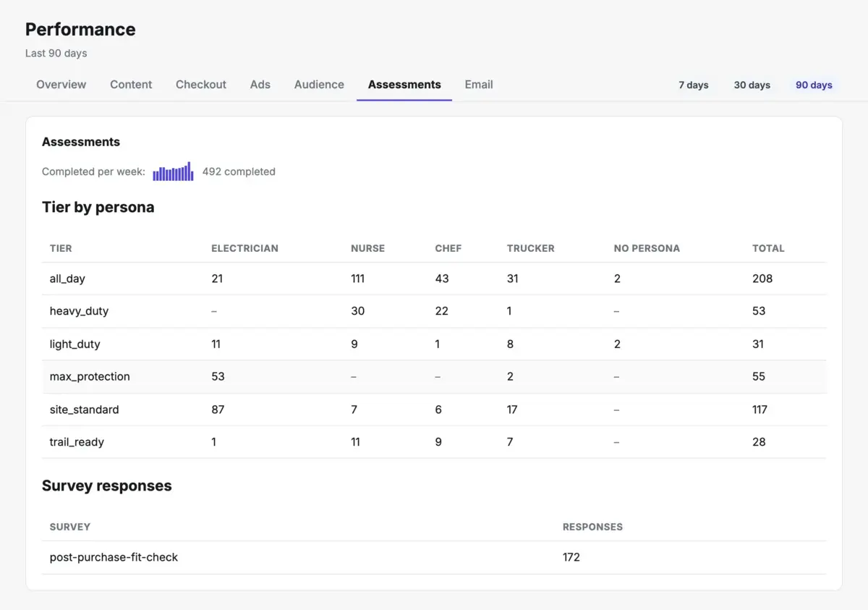Open the Audience tab
The image size is (868, 610).
click(x=319, y=85)
